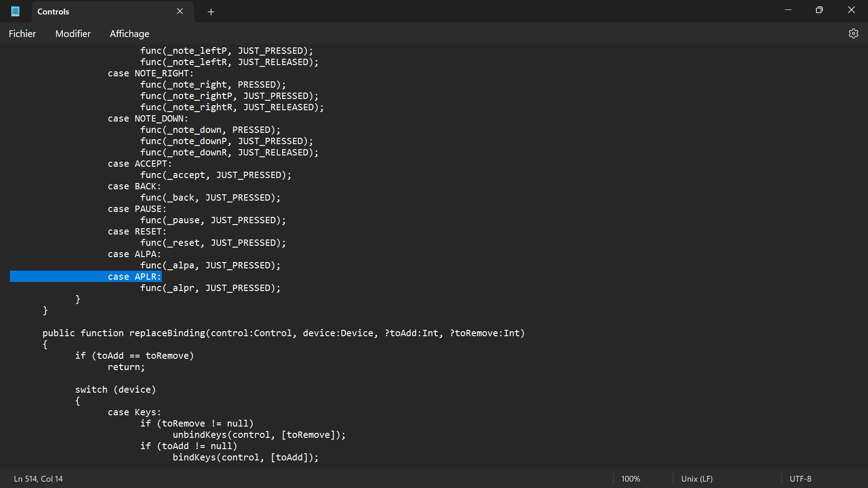Open the Affichage menu
This screenshot has height=488, width=868.
(129, 33)
